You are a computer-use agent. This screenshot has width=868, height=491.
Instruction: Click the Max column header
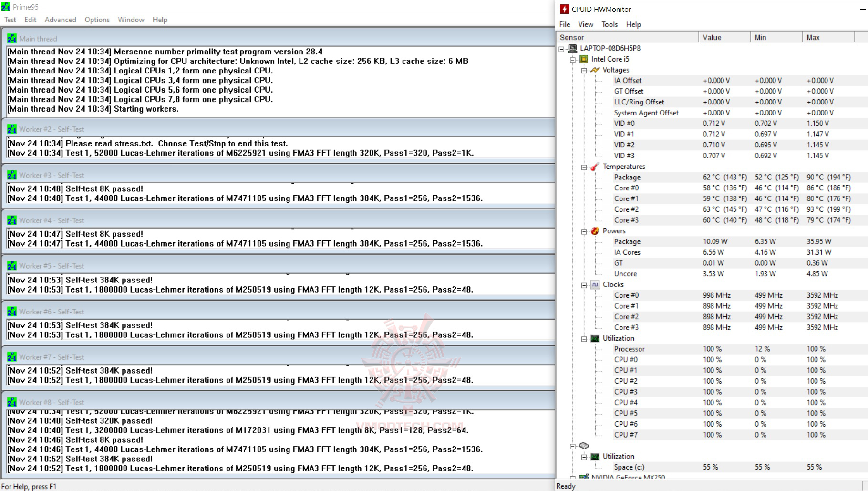(x=828, y=37)
